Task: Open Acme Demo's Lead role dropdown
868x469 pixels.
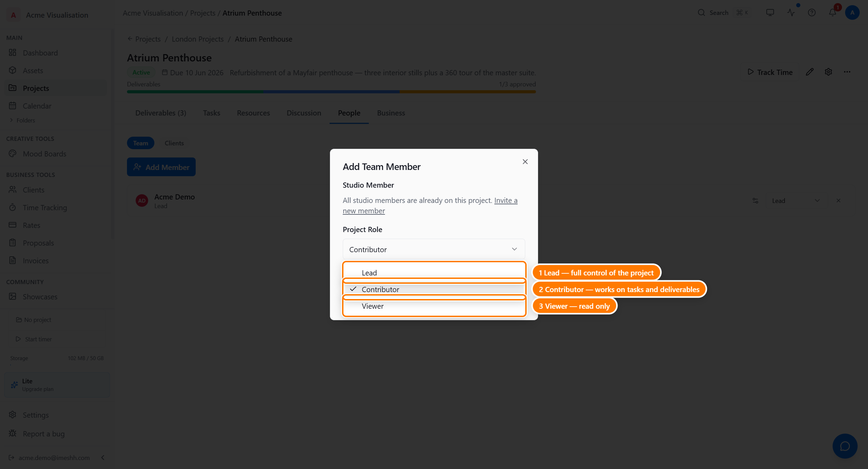Action: point(797,201)
